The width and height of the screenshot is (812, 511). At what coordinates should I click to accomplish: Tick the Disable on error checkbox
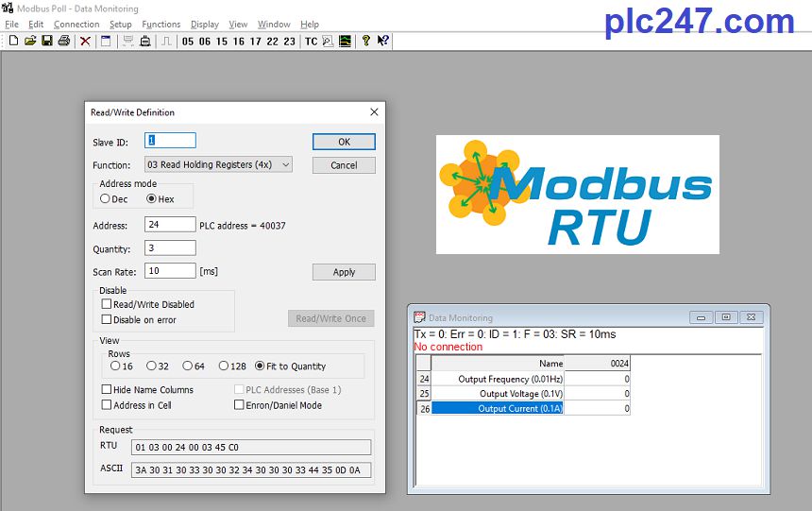tap(107, 320)
